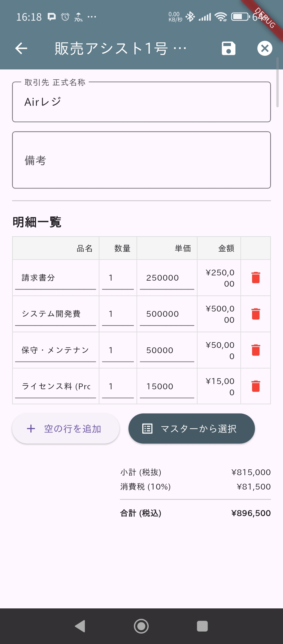Viewport: 283px width, 644px height.
Task: Edit the 取引先 正式名称 field
Action: [141, 102]
